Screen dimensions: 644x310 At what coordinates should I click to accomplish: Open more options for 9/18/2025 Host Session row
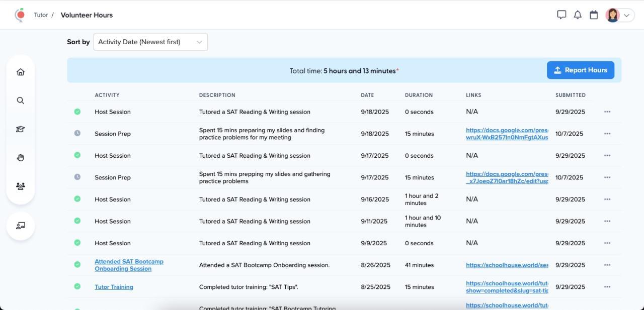tap(607, 112)
